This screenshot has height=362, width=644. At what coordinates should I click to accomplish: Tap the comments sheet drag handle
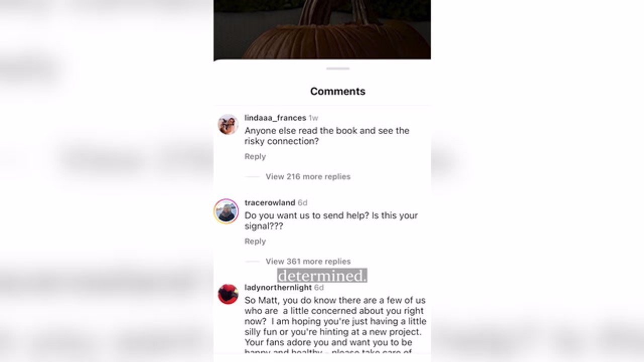tap(338, 68)
